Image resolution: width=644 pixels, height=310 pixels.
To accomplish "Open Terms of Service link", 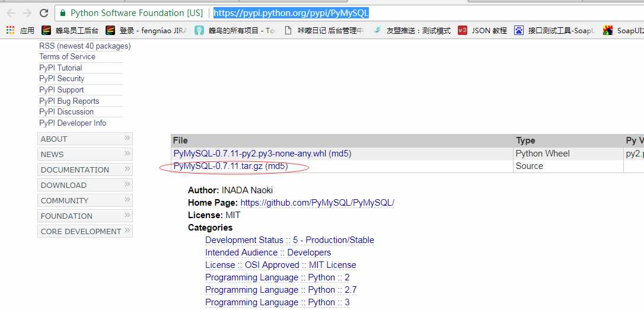I will 68,57.
